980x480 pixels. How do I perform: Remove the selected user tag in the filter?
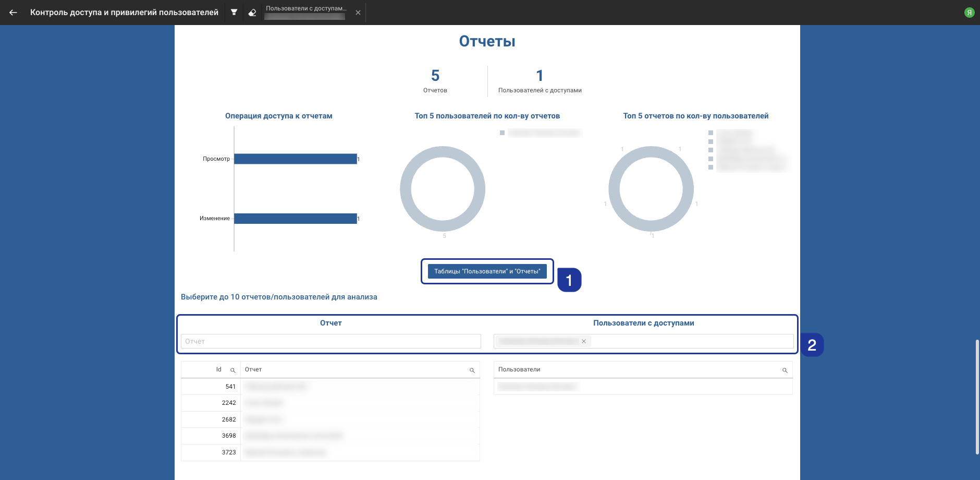(x=584, y=341)
